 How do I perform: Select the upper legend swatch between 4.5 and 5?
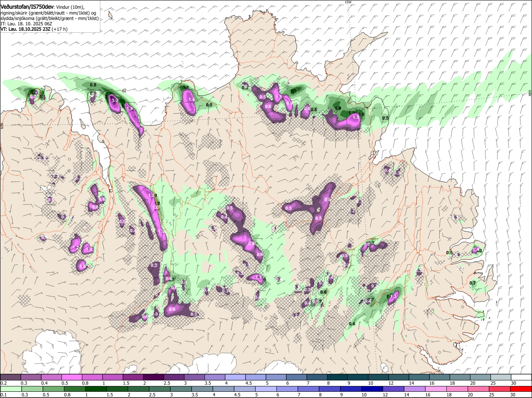point(255,377)
